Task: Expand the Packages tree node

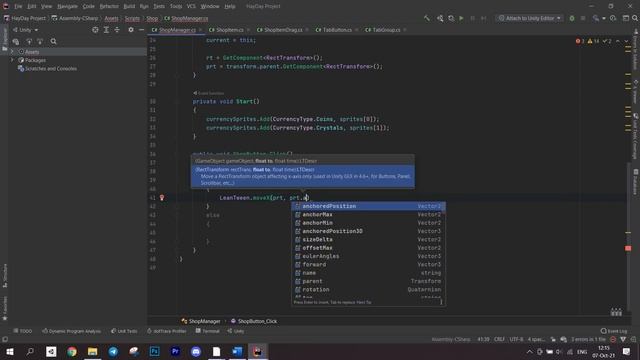Action: click(12, 60)
